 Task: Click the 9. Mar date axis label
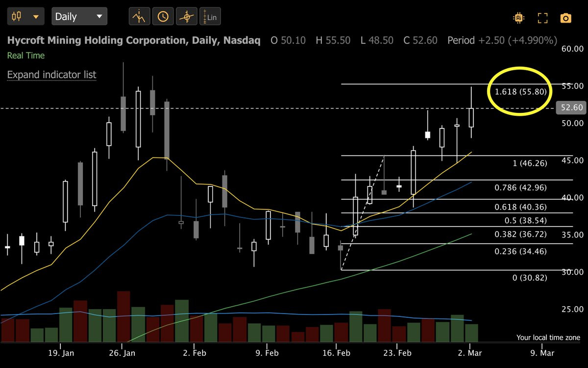click(542, 352)
